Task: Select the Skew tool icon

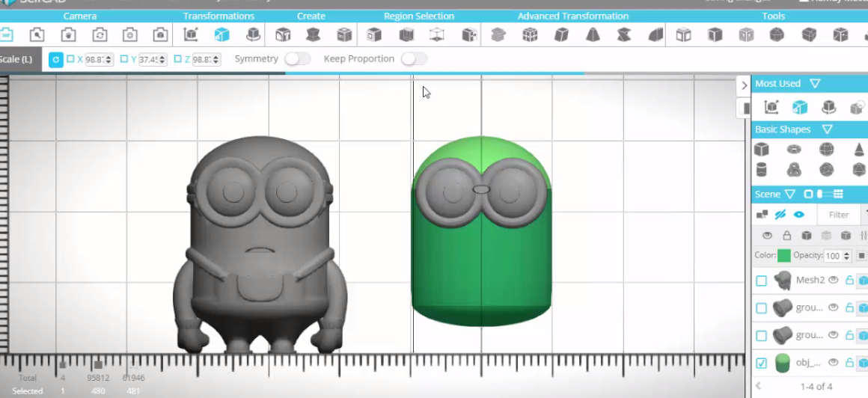Action: [x=561, y=35]
